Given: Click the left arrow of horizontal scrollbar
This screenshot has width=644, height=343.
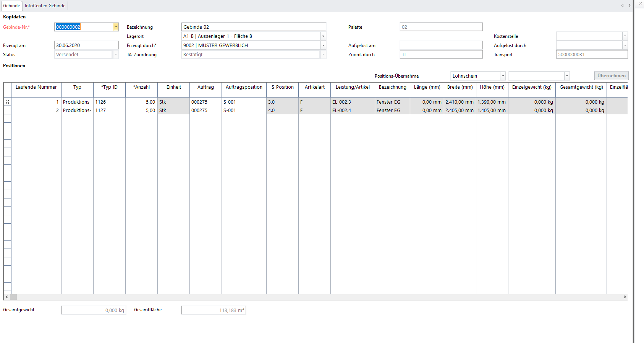Looking at the screenshot, I should (7, 297).
